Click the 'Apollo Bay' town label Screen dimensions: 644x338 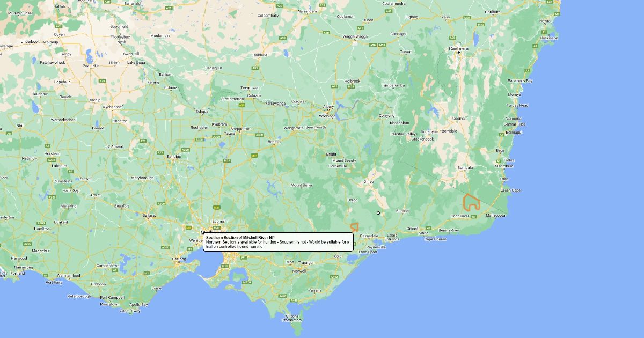[x=138, y=305]
